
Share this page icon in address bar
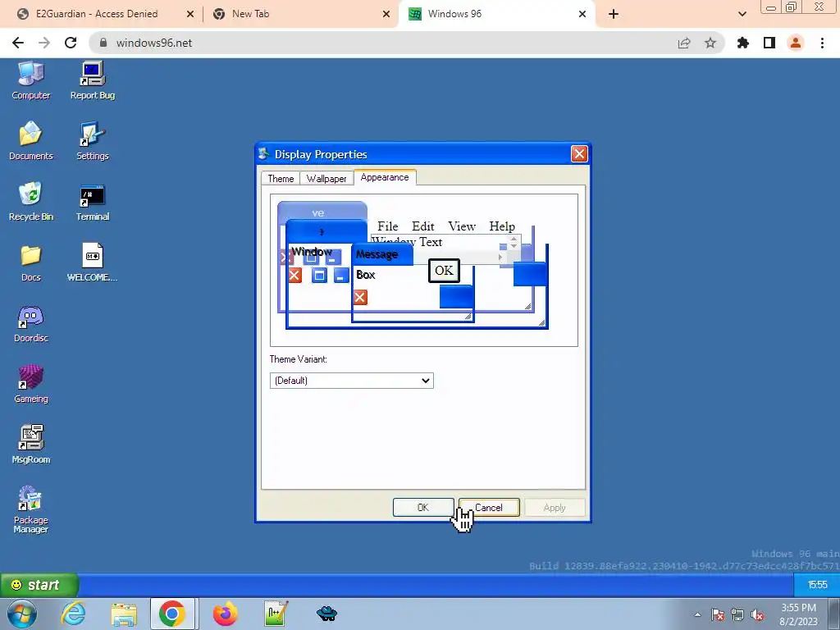click(x=684, y=43)
